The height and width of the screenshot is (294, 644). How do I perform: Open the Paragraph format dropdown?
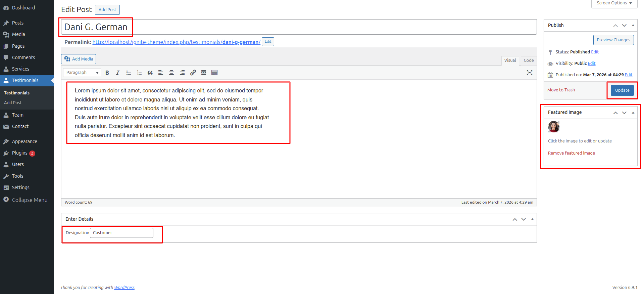click(x=82, y=73)
